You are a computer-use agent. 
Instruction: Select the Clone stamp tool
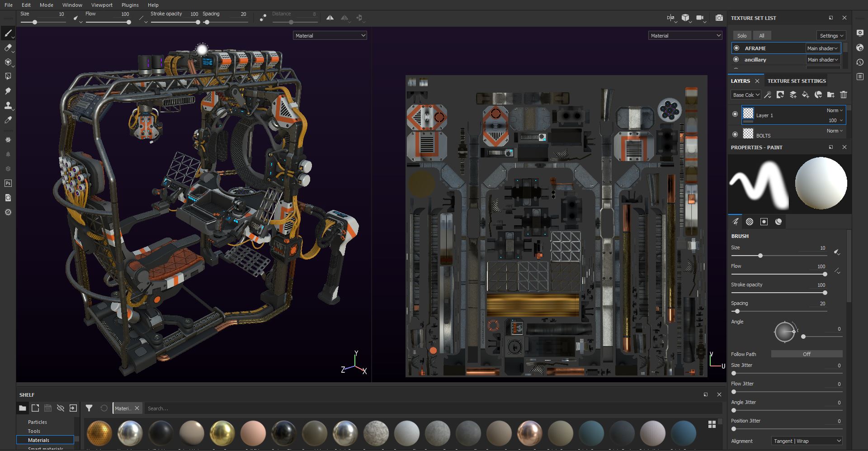tap(8, 106)
